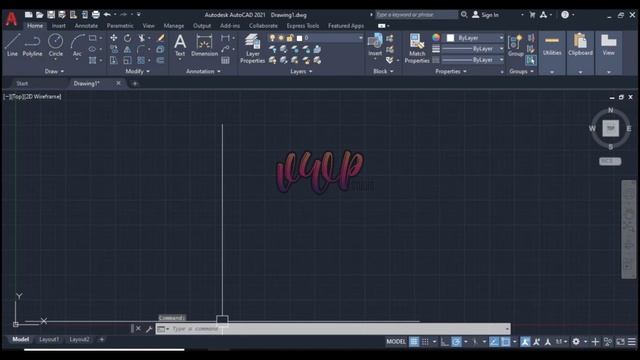640x360 pixels.
Task: Add a new drawing tab
Action: tap(135, 84)
